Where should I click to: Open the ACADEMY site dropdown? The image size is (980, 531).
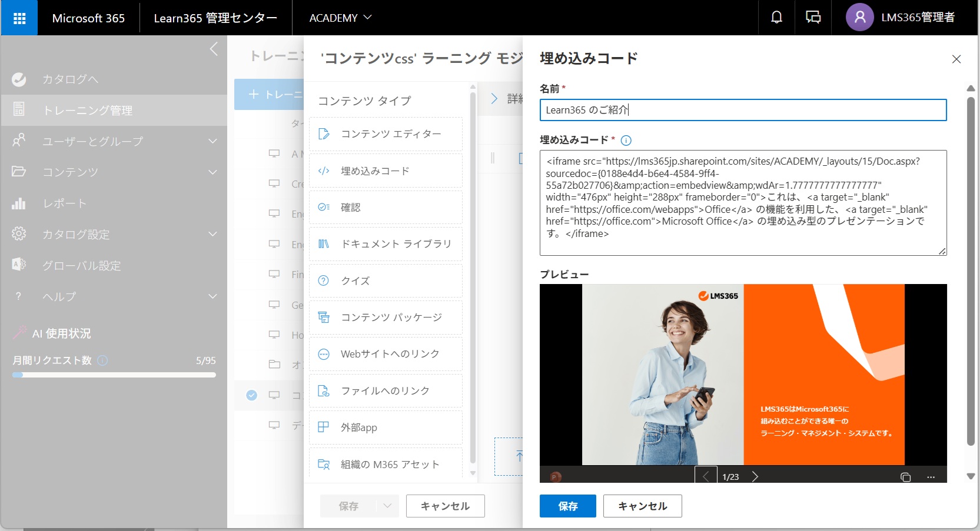coord(340,18)
